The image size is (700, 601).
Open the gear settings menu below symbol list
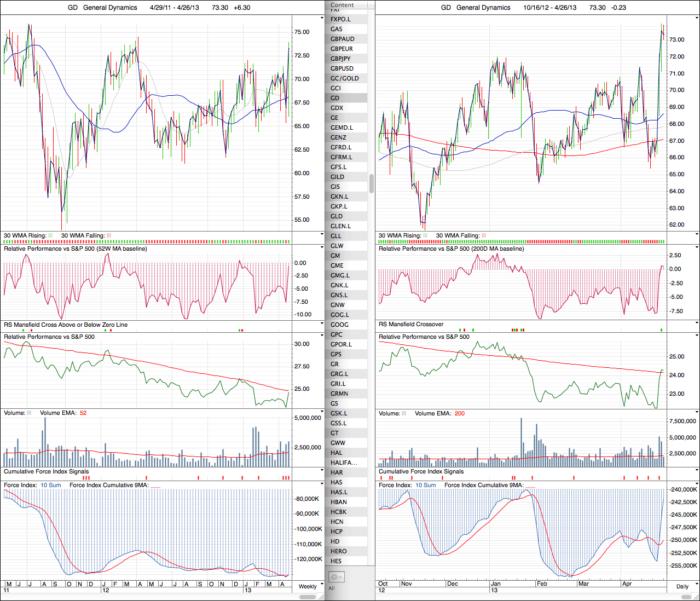click(x=335, y=577)
